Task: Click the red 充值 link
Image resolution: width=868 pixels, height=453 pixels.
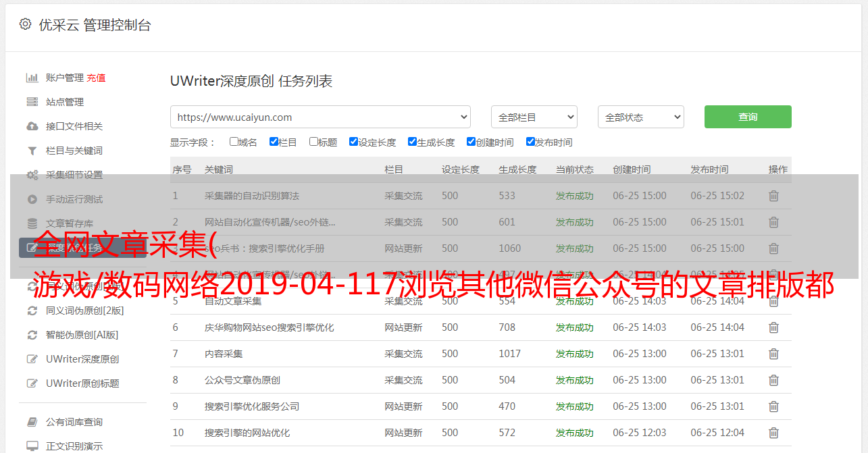Action: click(x=96, y=78)
